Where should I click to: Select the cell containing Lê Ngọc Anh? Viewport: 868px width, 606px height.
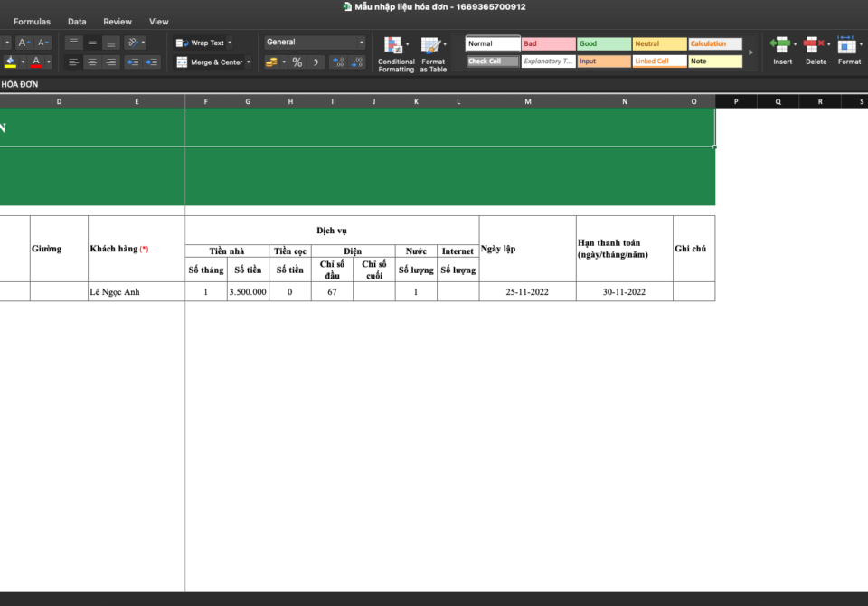[136, 292]
